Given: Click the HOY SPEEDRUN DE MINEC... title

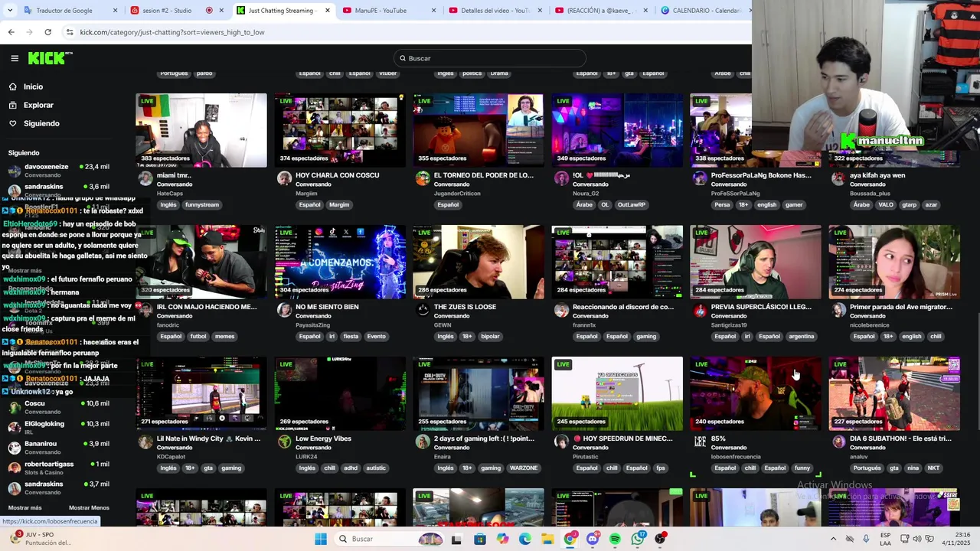Looking at the screenshot, I should pyautogui.click(x=622, y=439).
